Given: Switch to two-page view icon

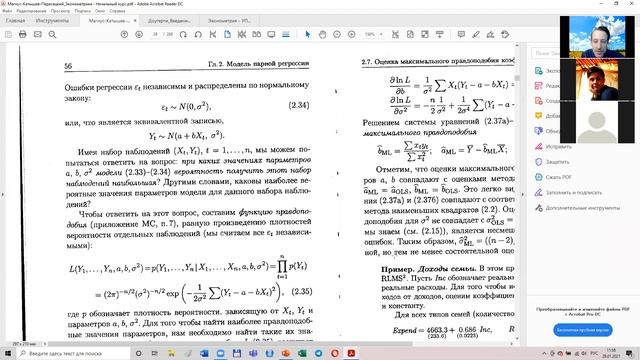Looking at the screenshot, I should (256, 35).
